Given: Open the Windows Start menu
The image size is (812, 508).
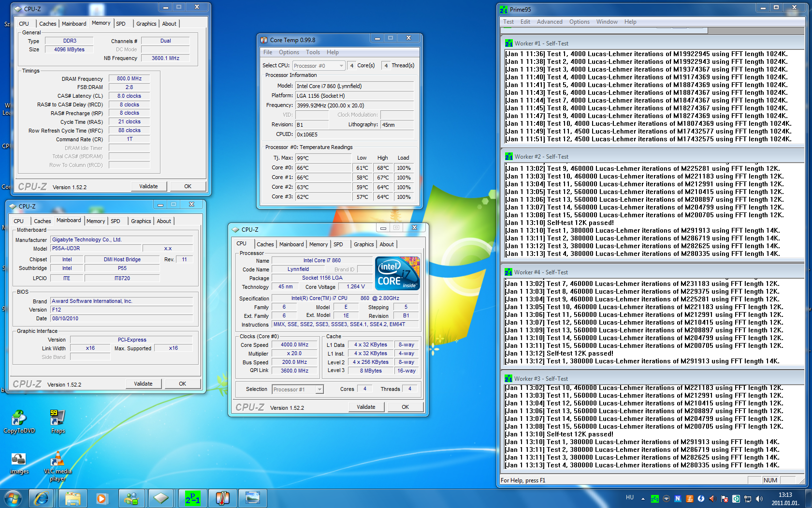Looking at the screenshot, I should point(13,498).
